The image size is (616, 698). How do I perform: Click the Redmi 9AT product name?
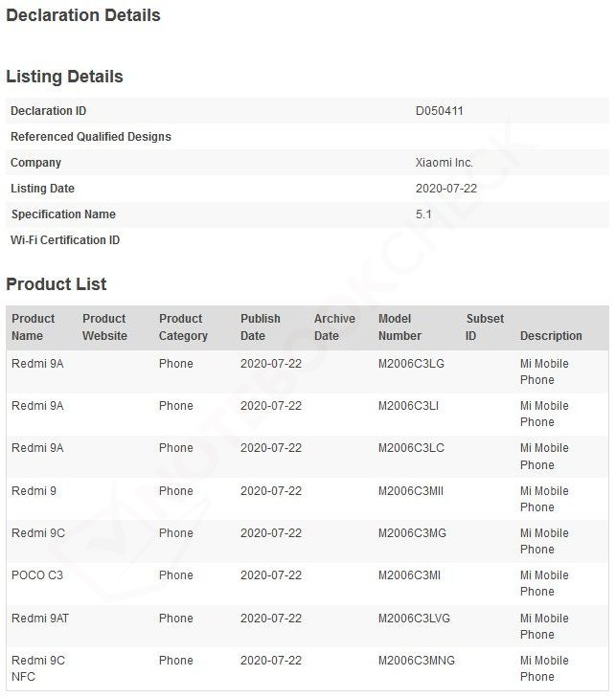click(40, 619)
